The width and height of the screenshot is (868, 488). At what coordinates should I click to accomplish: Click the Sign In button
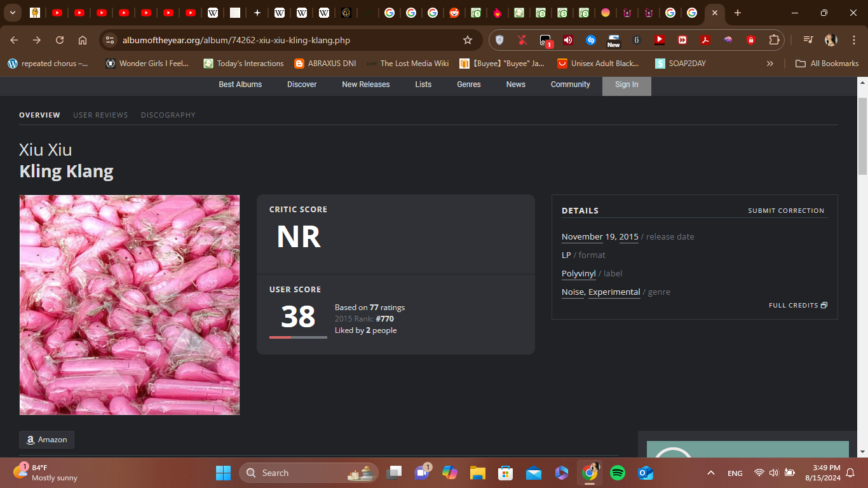627,85
